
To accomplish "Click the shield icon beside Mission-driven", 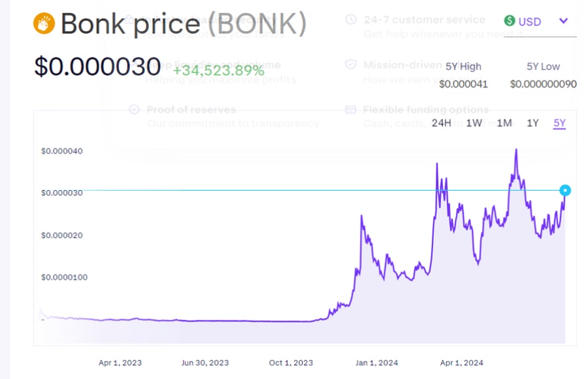I will pos(350,65).
